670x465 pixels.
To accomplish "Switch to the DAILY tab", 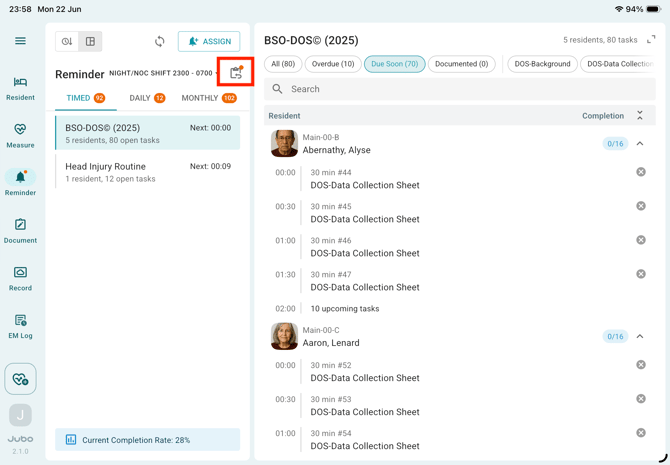I will pyautogui.click(x=147, y=98).
